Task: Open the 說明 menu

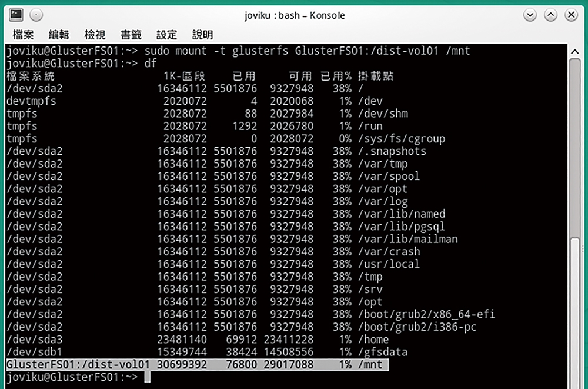Action: 202,35
